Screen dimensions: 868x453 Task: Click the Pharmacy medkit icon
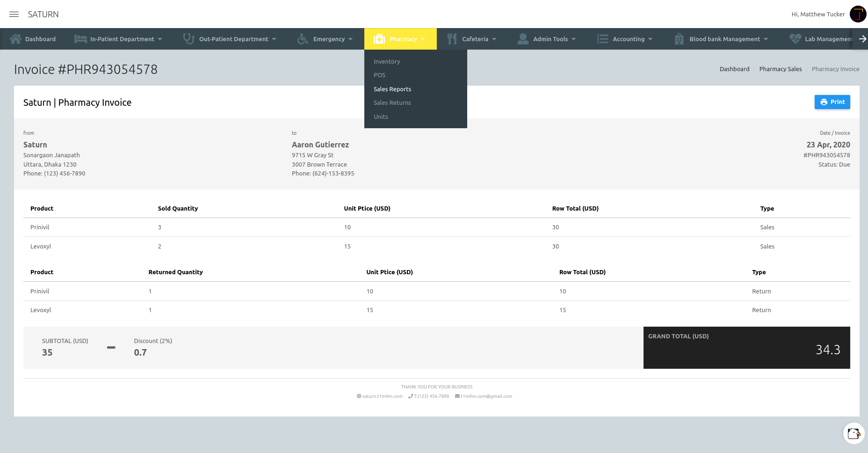click(379, 39)
